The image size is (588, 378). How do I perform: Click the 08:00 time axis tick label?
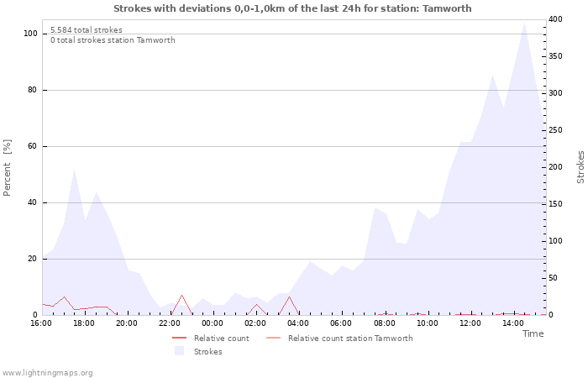[x=385, y=323]
